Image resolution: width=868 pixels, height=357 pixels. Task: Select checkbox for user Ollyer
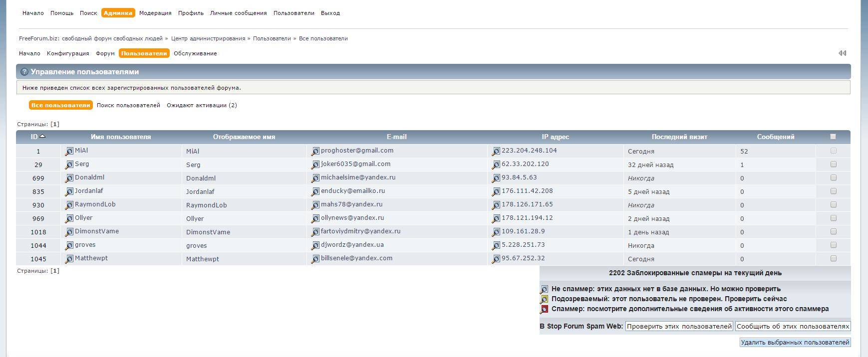point(833,218)
